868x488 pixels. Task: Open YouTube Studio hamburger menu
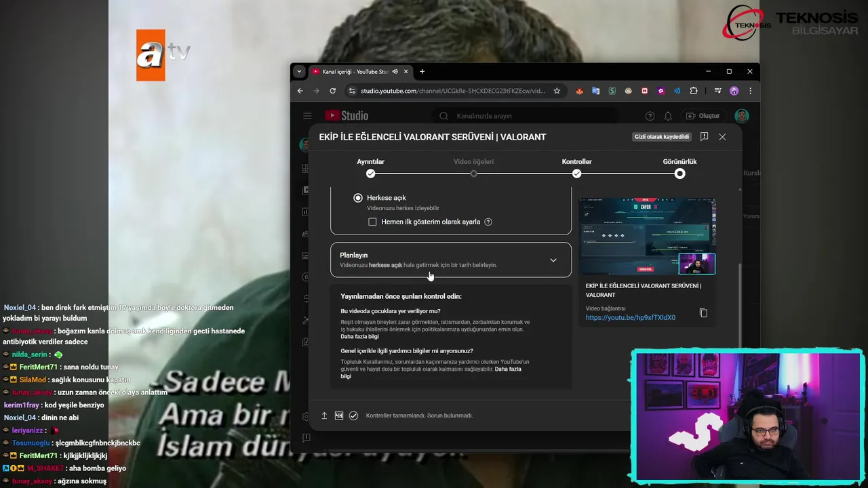click(x=307, y=116)
